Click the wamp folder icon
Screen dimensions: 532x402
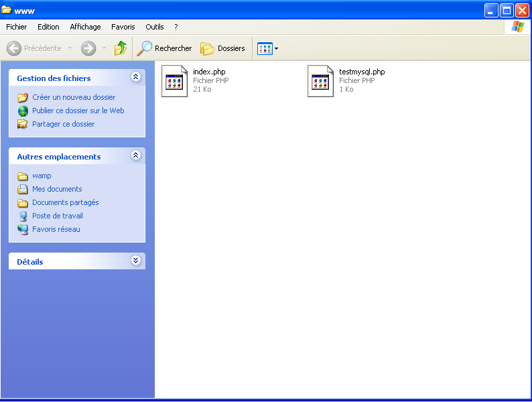coord(23,176)
